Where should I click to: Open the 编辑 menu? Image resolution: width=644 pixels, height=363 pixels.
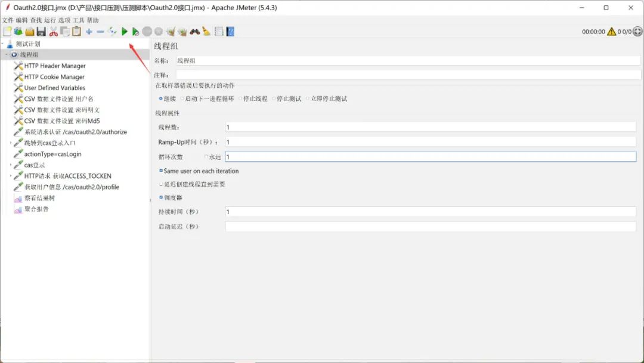22,20
